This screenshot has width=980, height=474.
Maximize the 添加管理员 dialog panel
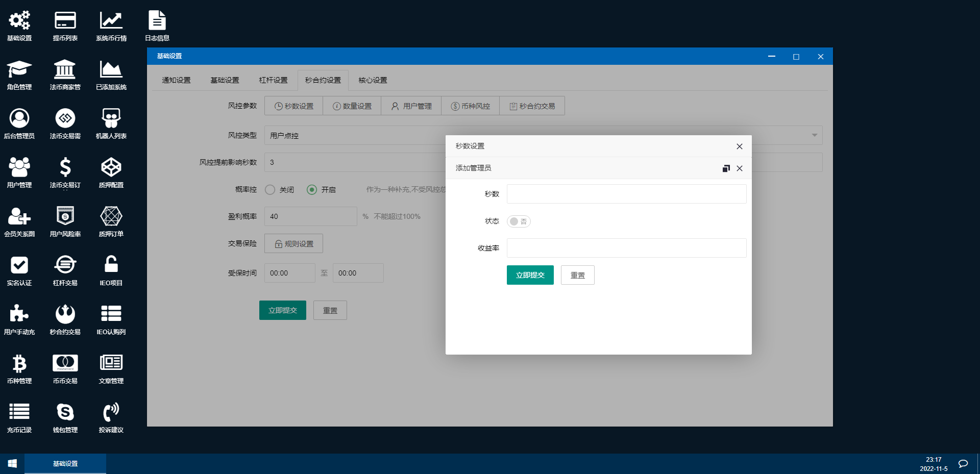[726, 168]
